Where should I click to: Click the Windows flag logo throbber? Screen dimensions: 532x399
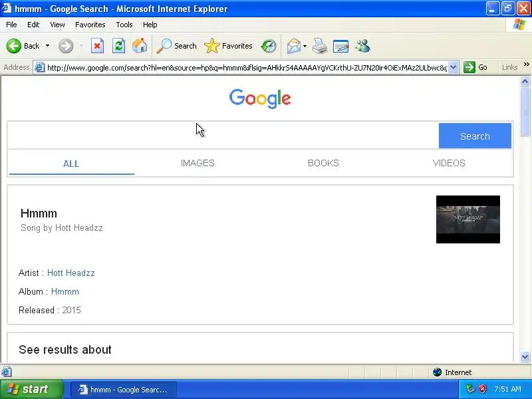pos(519,25)
